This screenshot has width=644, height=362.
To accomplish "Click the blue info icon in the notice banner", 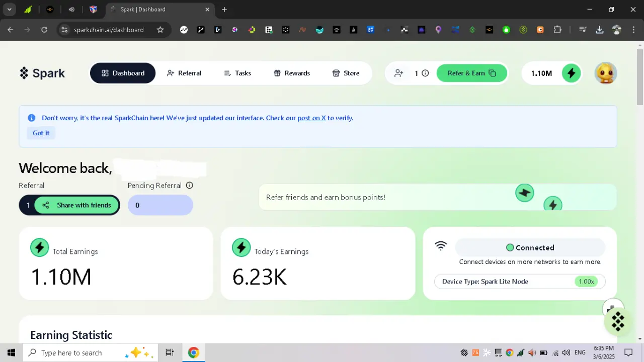I will click(32, 118).
